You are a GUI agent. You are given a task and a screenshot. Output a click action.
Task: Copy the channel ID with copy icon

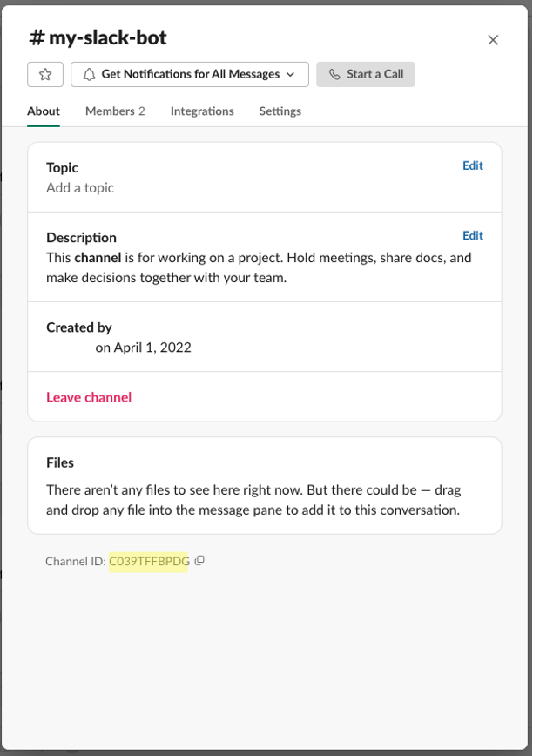click(x=199, y=560)
